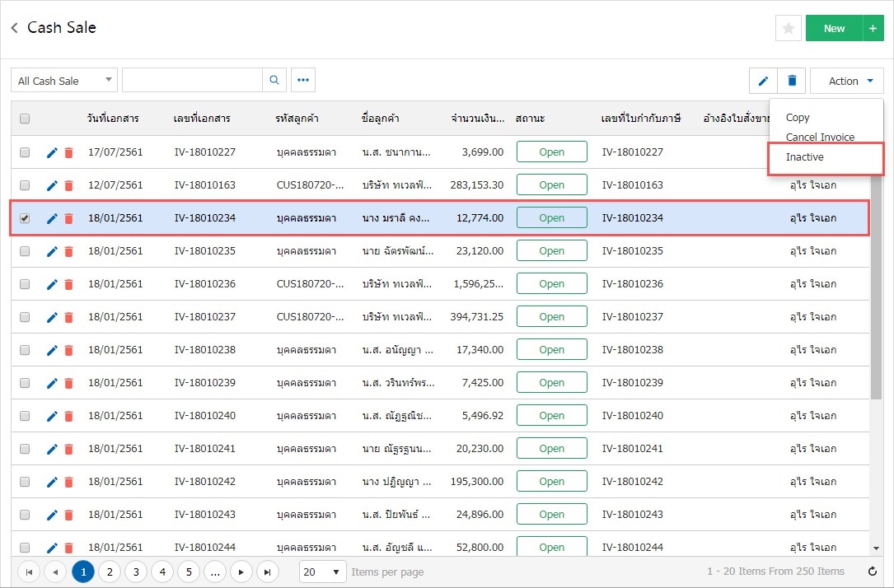
Task: Go to page 5
Action: [189, 572]
